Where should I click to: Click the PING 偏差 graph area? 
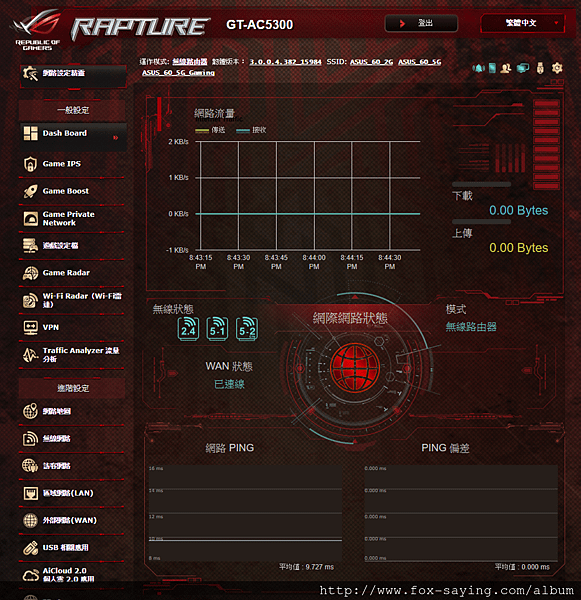pyautogui.click(x=461, y=513)
